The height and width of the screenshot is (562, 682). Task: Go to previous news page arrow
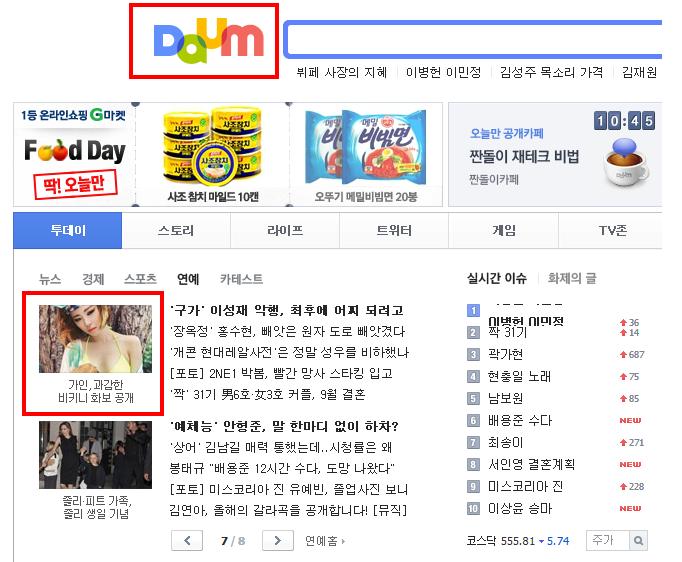pos(187,541)
